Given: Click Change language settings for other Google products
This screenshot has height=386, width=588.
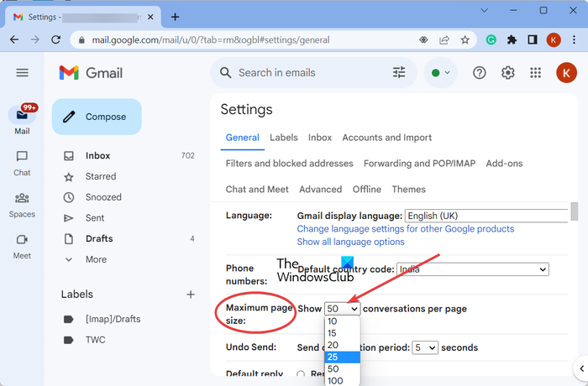Looking at the screenshot, I should (x=406, y=229).
